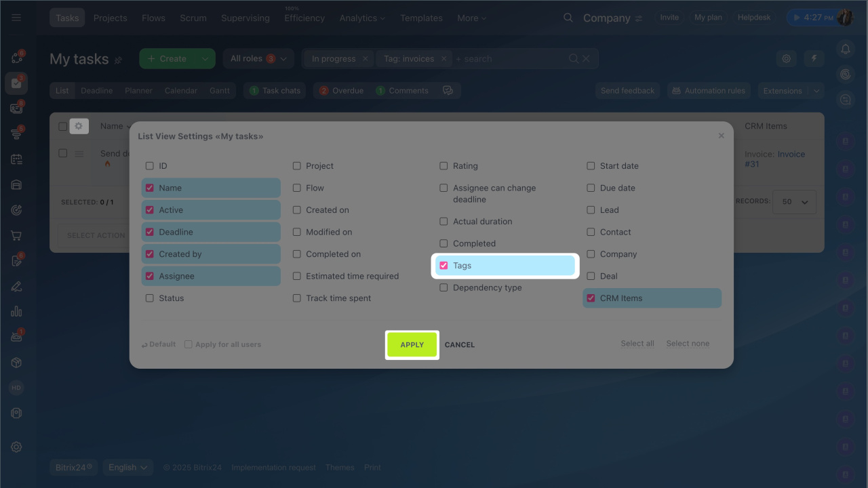Click the Select none link
The image size is (868, 488).
688,344
